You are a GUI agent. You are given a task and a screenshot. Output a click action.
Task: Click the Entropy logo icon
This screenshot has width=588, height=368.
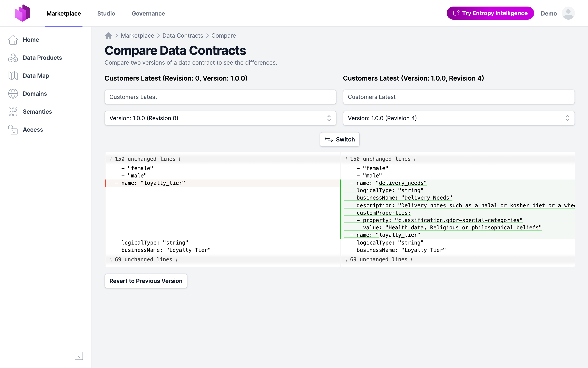point(22,13)
